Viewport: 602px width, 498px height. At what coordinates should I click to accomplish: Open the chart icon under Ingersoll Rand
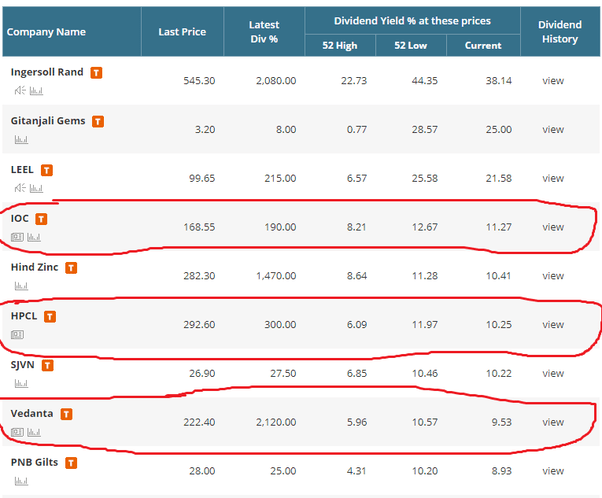tap(36, 91)
